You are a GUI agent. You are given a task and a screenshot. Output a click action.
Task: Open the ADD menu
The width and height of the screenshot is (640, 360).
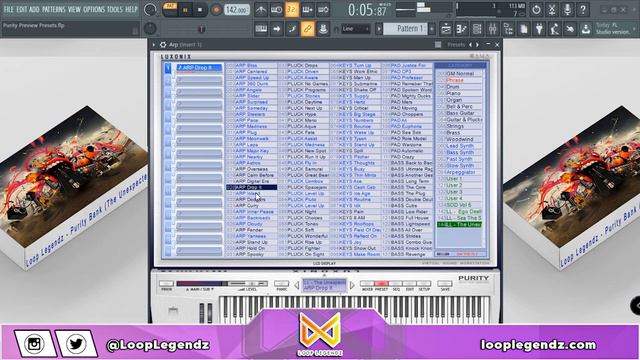[35, 9]
